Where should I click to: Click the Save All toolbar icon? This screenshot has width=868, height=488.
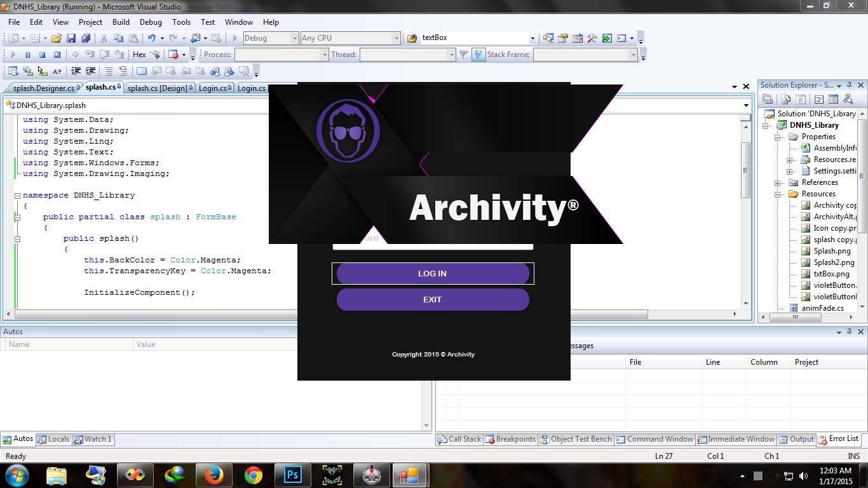[x=85, y=38]
